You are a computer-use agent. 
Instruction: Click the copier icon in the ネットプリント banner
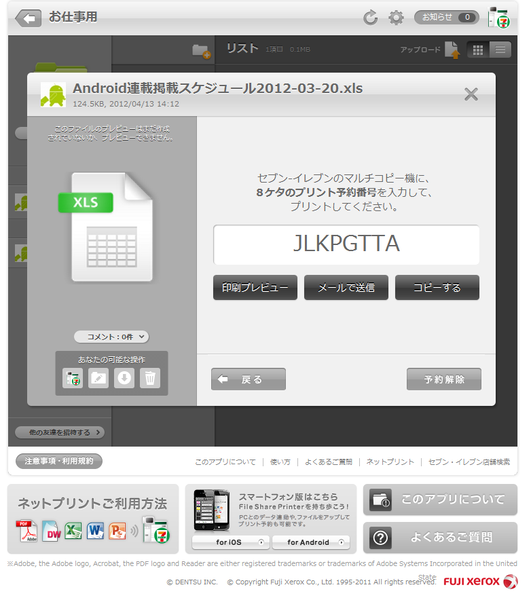[x=155, y=530]
